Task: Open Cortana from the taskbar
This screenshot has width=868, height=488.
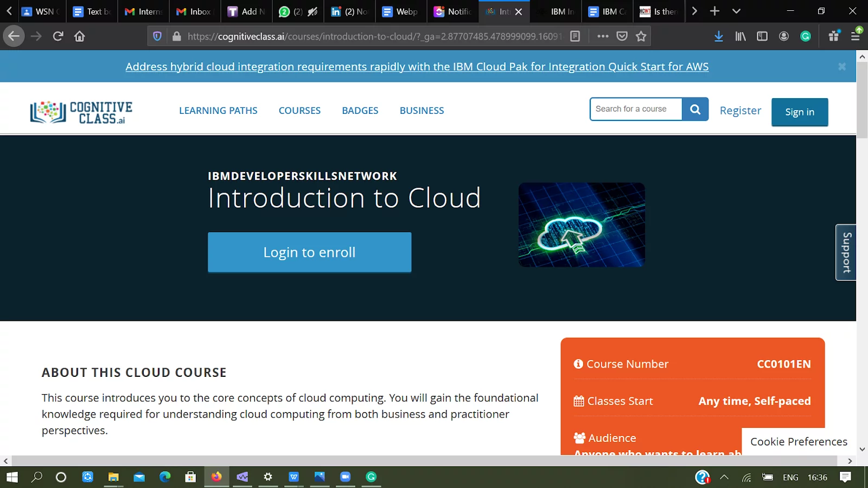Action: (61, 477)
